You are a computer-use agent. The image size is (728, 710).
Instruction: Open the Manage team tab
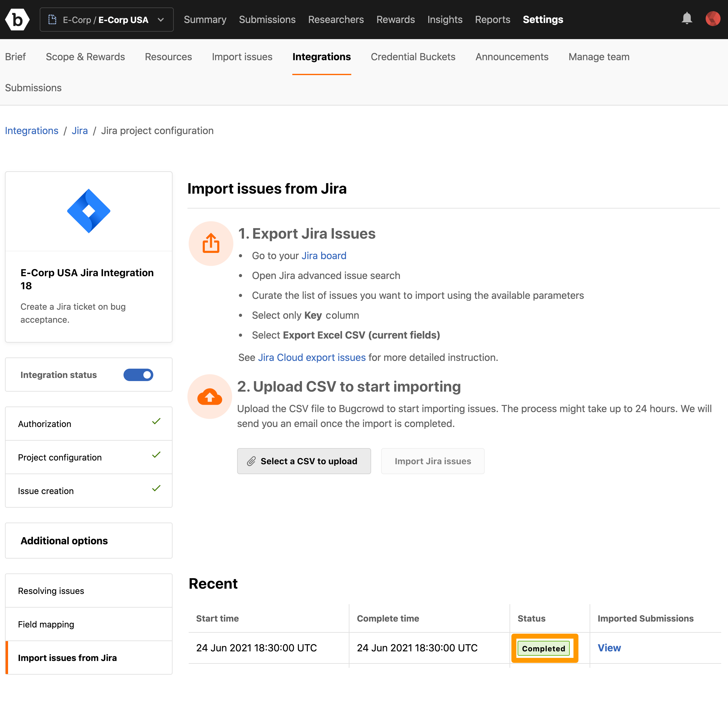tap(599, 57)
